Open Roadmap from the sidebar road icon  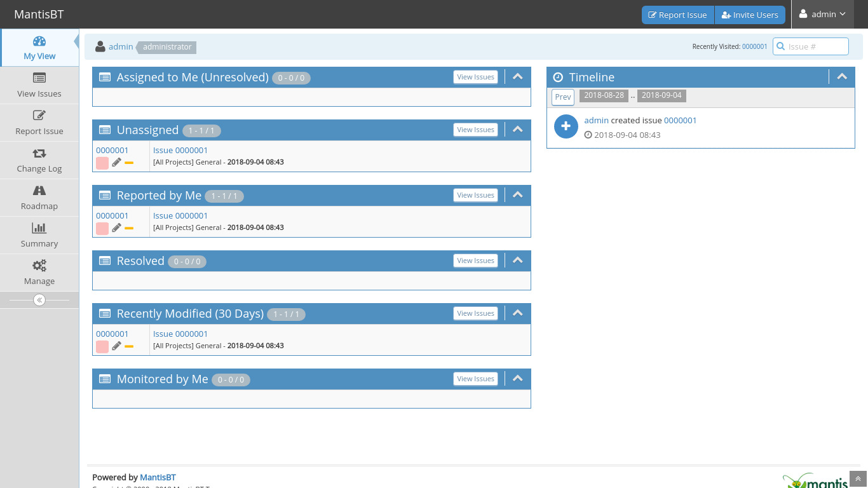(39, 191)
